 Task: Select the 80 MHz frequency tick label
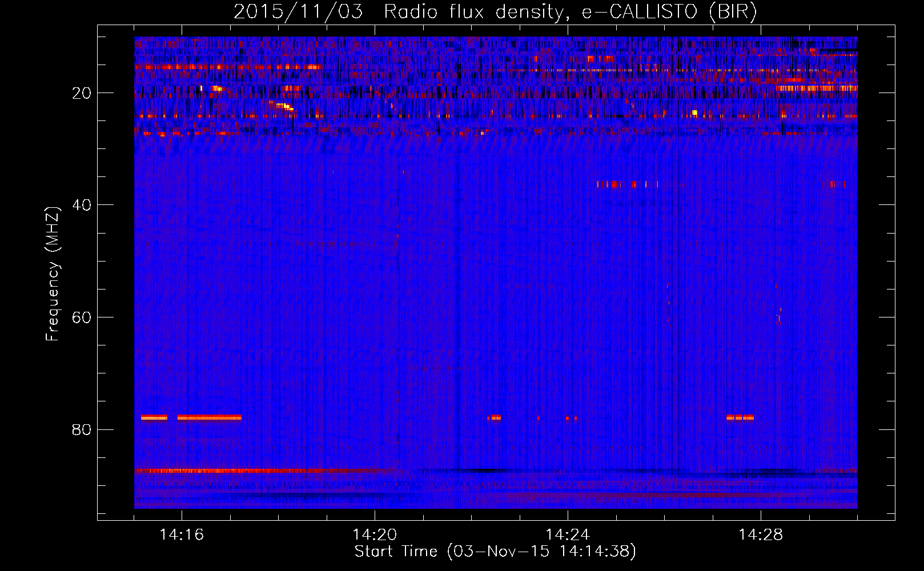pos(82,429)
